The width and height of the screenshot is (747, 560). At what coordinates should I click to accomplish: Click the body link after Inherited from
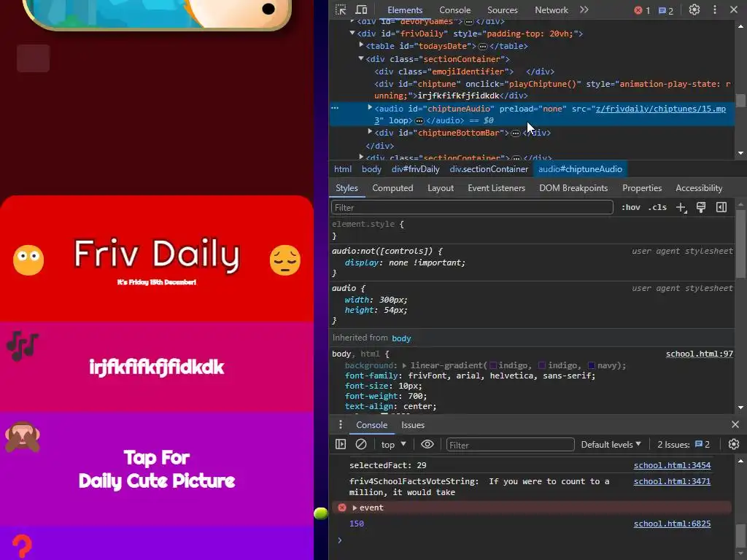[401, 338]
